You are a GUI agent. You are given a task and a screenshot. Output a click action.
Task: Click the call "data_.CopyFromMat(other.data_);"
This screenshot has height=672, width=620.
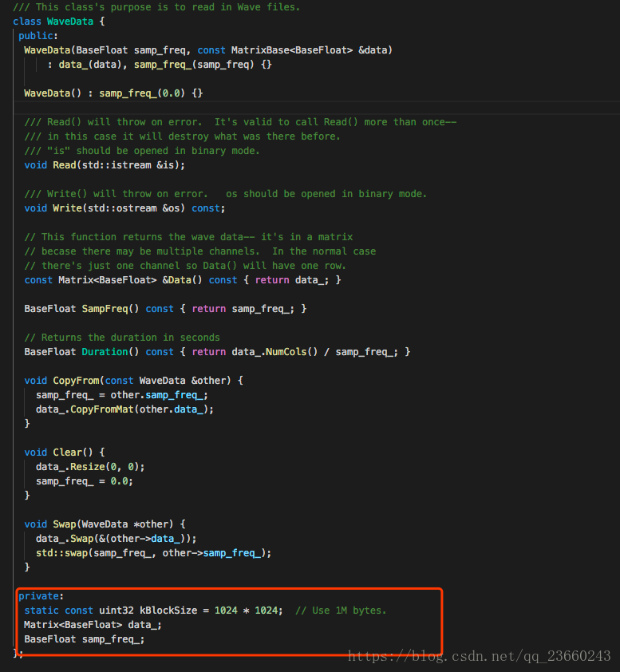(124, 409)
